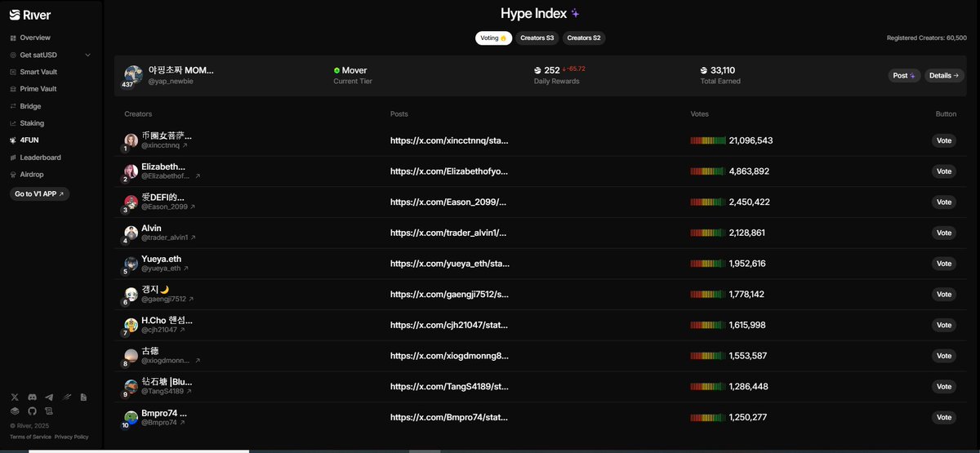Switch to the Creators S3 tab
Viewport: 980px width, 453px height.
point(537,38)
